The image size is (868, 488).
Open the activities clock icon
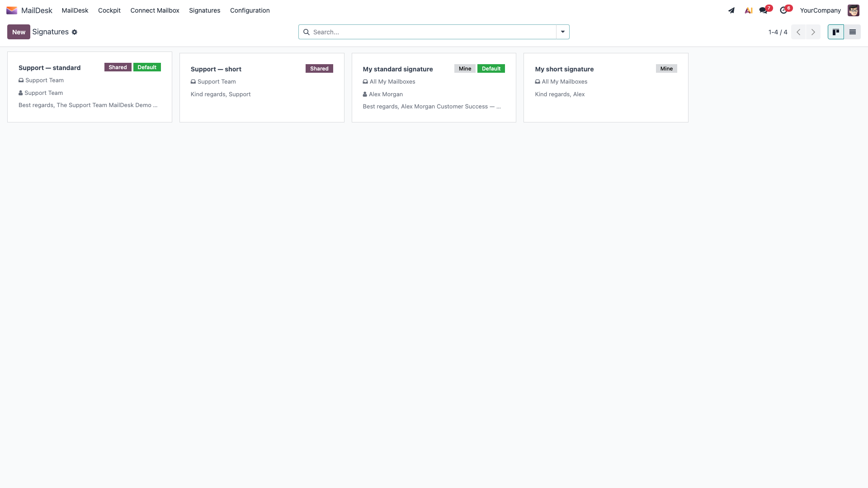pyautogui.click(x=783, y=10)
